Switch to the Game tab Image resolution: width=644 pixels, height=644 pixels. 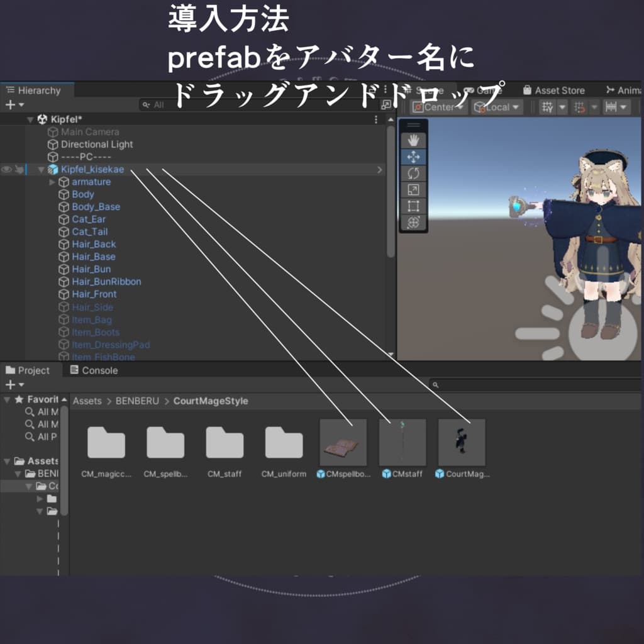tap(487, 90)
